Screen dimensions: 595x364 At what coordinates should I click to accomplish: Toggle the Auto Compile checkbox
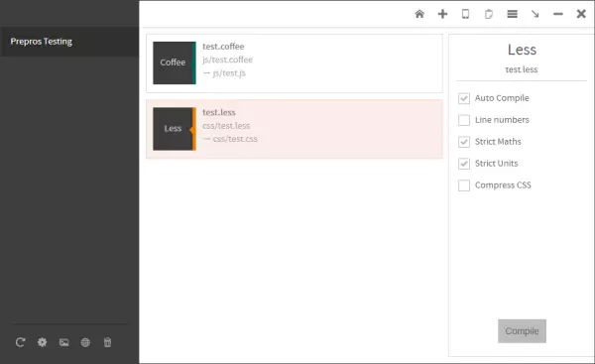click(464, 98)
